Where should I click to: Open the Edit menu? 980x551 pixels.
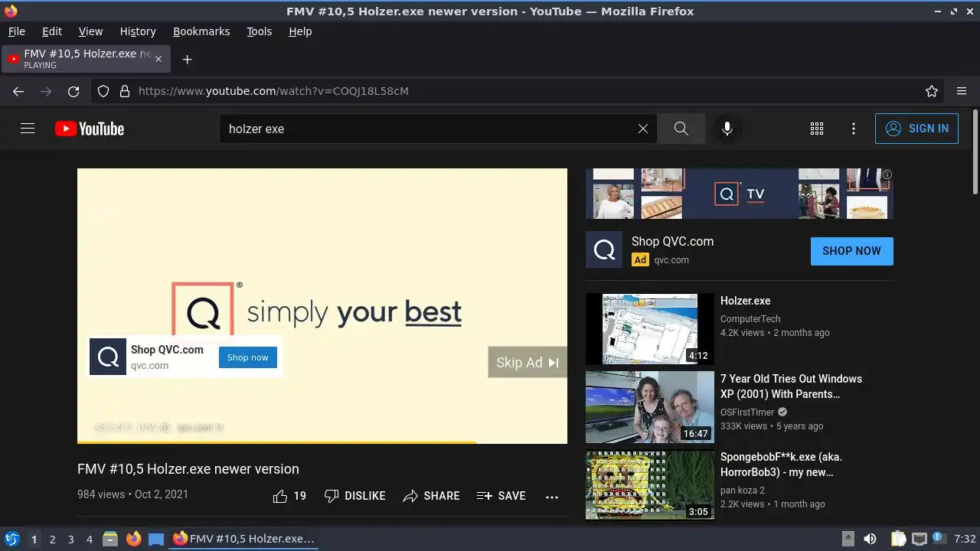(x=52, y=31)
